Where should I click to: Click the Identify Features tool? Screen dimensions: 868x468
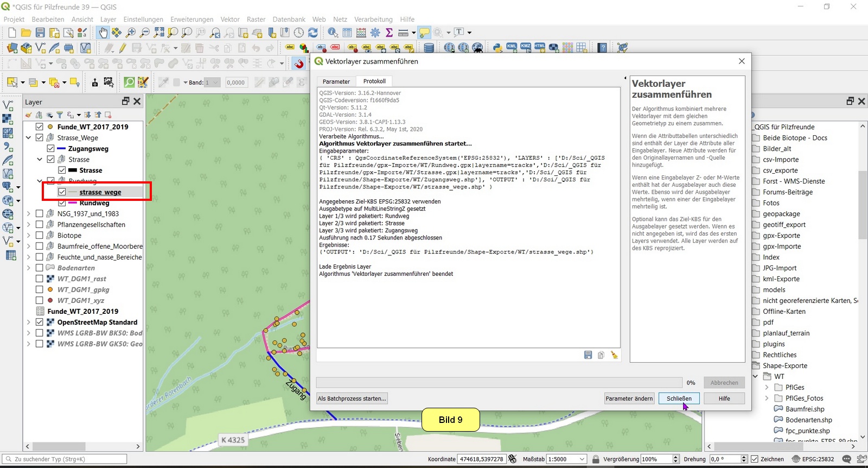(x=333, y=33)
